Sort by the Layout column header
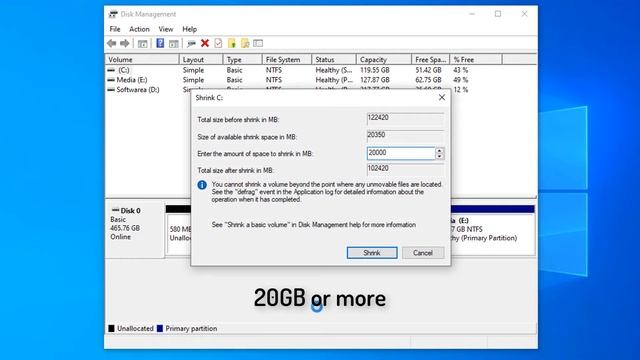The height and width of the screenshot is (360, 640). point(201,60)
